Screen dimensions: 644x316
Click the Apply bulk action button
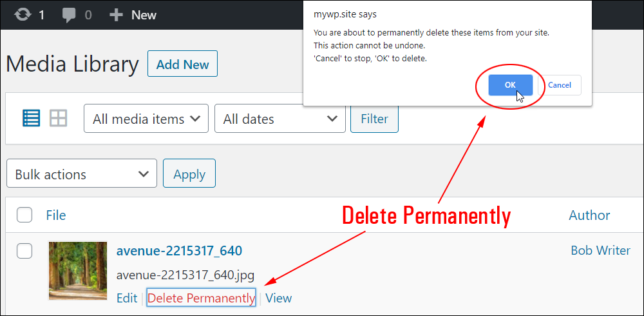[x=189, y=173]
